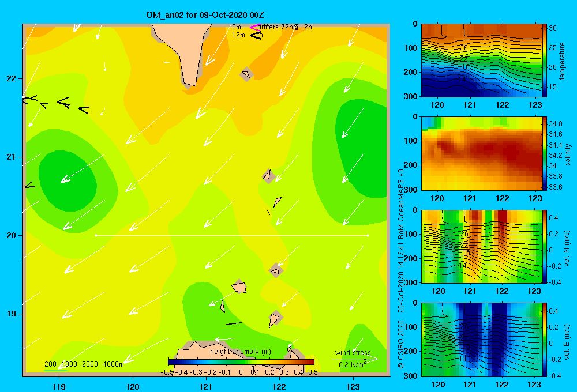The height and width of the screenshot is (392, 577).
Task: Open the salinity cross-section panel
Action: (481, 154)
